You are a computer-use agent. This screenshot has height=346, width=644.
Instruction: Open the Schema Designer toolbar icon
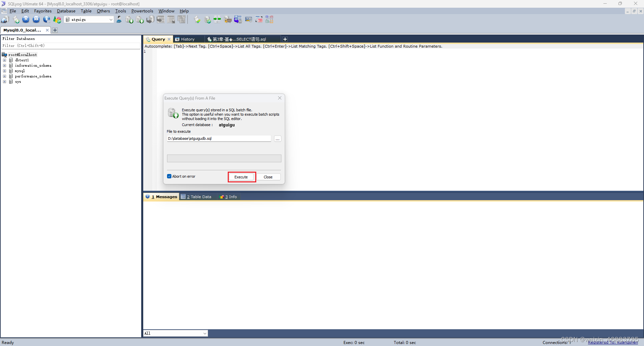[269, 19]
